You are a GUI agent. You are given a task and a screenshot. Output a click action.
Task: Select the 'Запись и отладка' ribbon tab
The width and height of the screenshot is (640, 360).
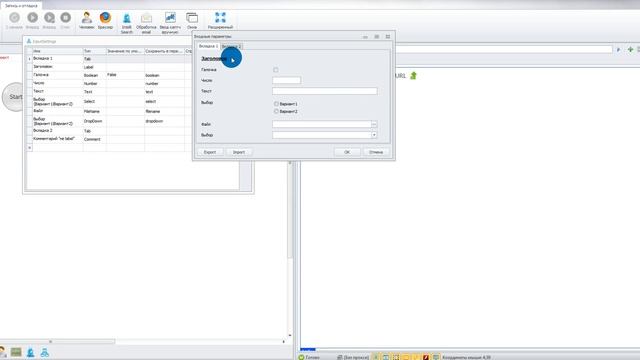click(21, 6)
